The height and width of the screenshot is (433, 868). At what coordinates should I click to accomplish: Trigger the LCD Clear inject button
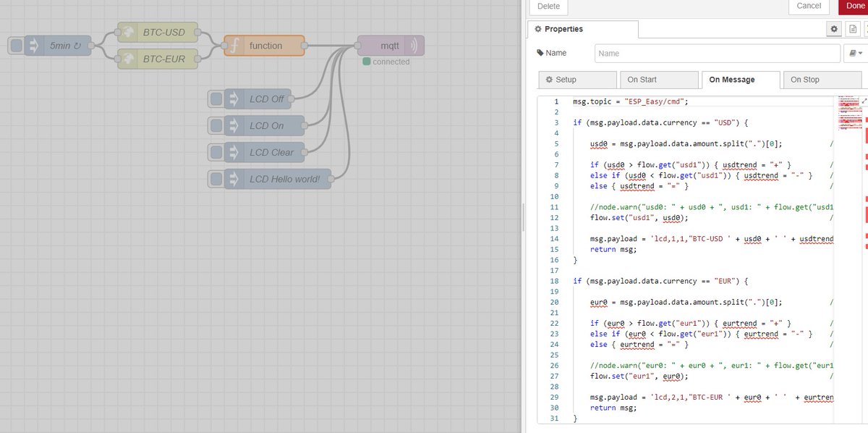[216, 152]
